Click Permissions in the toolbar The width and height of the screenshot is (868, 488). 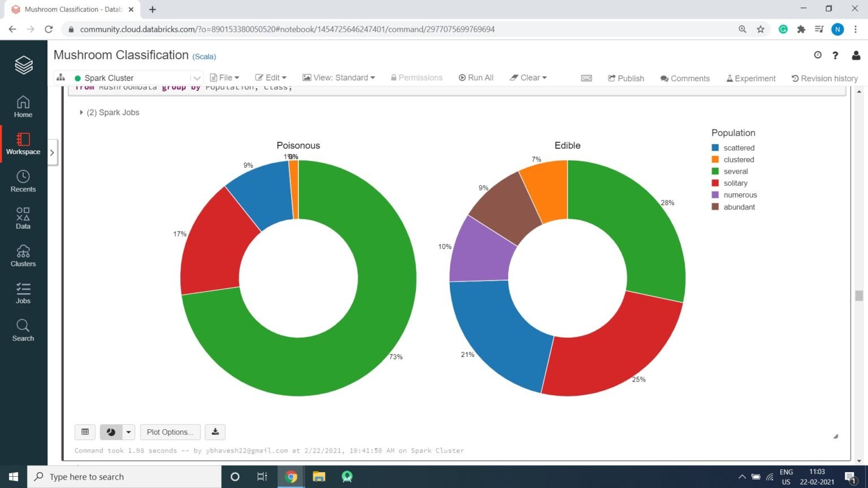point(416,78)
